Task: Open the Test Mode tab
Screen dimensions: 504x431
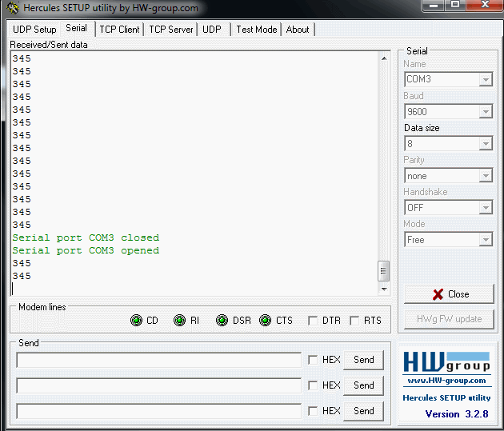Action: [257, 30]
